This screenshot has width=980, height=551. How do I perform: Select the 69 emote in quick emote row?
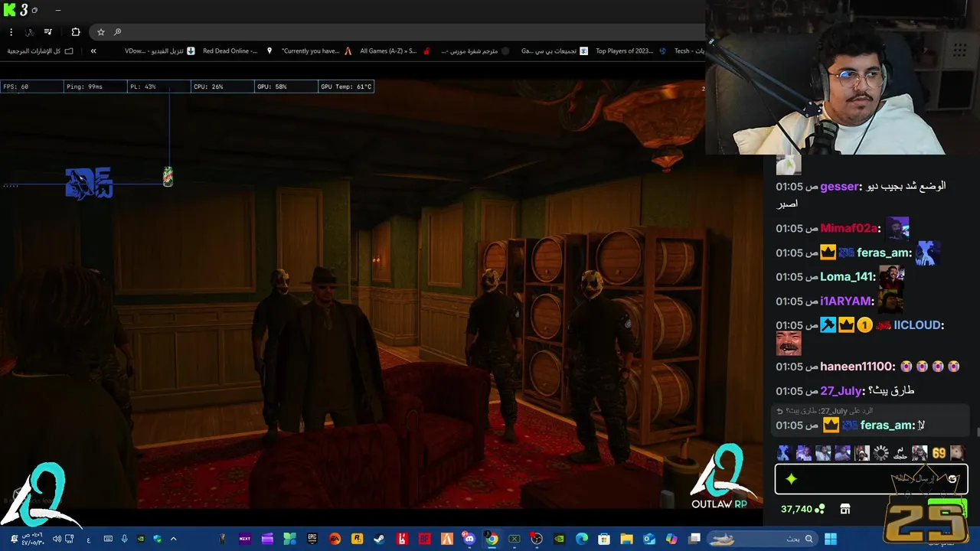click(939, 453)
